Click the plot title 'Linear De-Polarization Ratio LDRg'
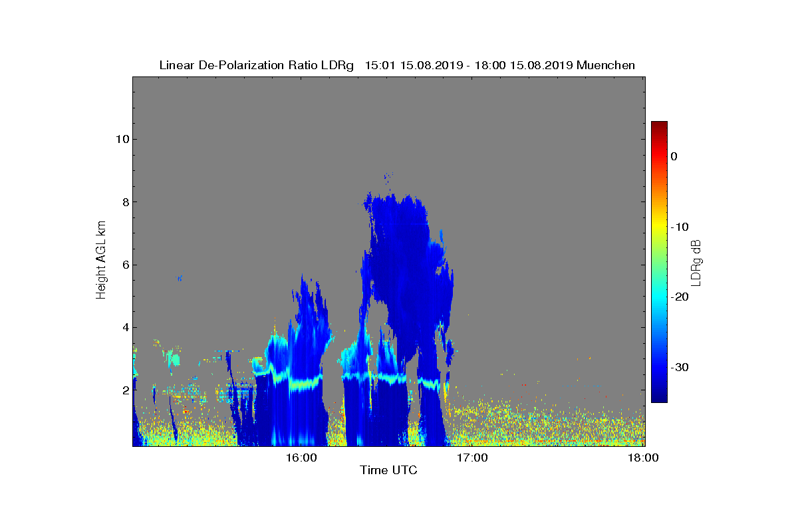The width and height of the screenshot is (798, 532). coord(258,65)
